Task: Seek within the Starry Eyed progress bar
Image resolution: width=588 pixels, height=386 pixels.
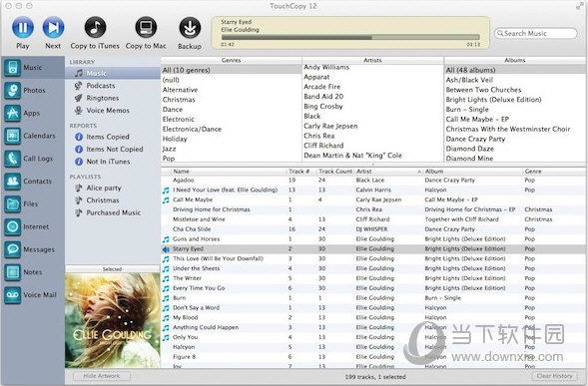Action: coord(350,37)
